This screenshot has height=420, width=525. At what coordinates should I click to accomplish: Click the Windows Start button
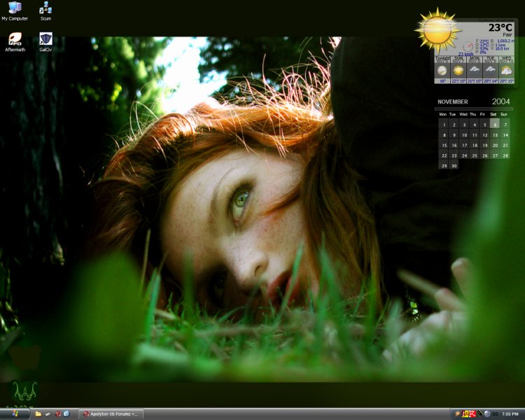click(15, 414)
